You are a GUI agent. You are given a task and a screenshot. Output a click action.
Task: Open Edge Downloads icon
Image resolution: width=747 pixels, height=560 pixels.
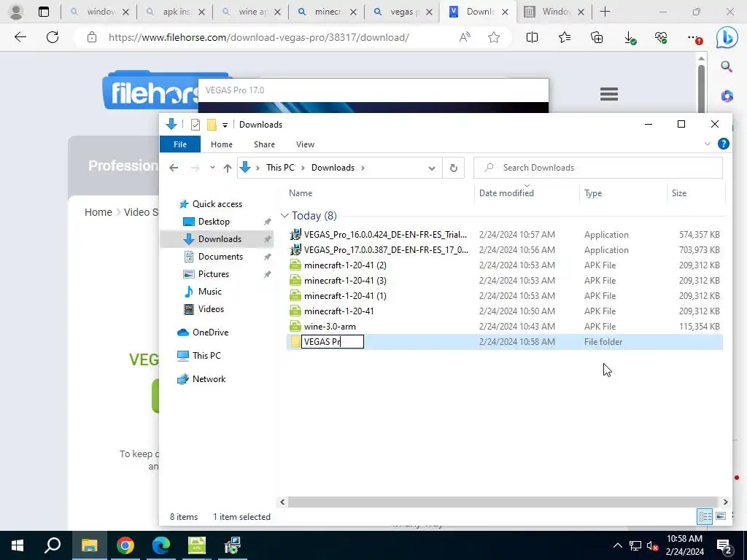630,38
